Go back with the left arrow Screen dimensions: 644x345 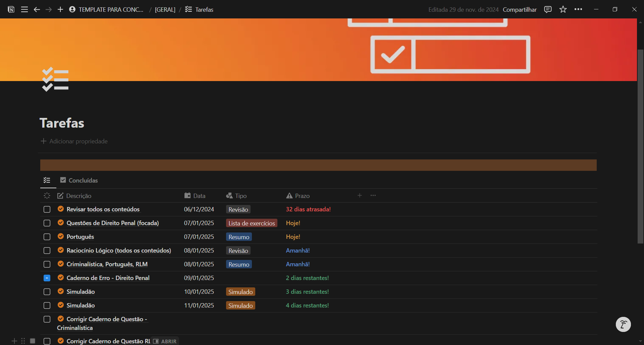[37, 9]
